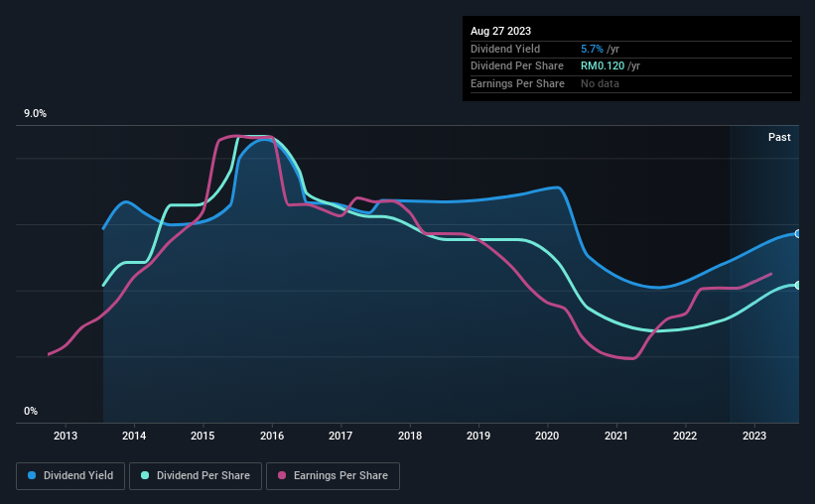Viewport: 815px width, 504px height.
Task: Click the 5.7% dividend yield value in tooltip
Action: click(x=592, y=49)
